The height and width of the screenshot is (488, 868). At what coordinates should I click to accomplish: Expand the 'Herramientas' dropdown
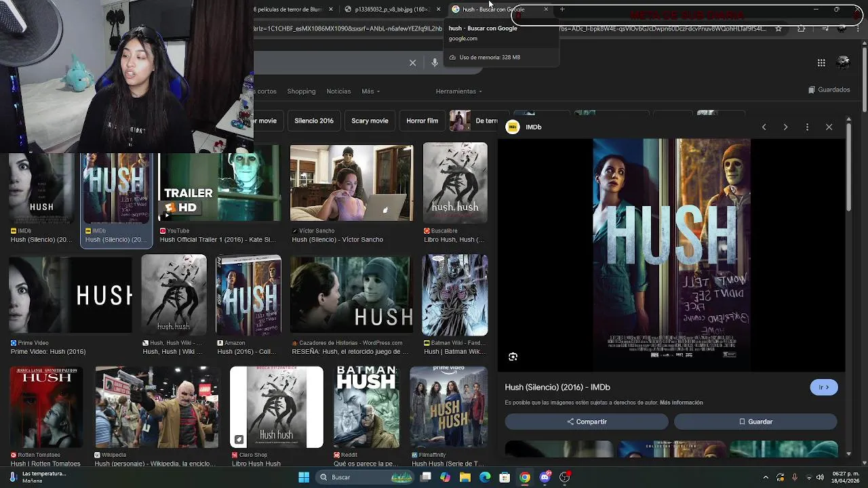459,91
